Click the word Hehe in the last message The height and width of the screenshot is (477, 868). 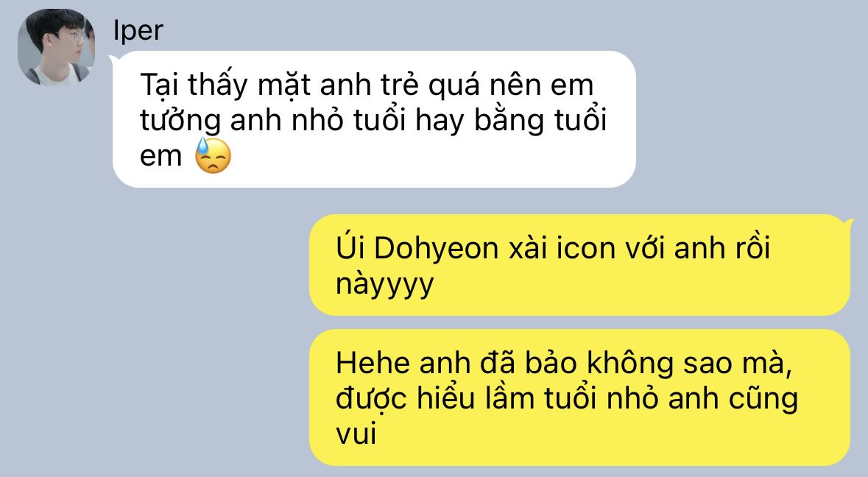(x=373, y=364)
